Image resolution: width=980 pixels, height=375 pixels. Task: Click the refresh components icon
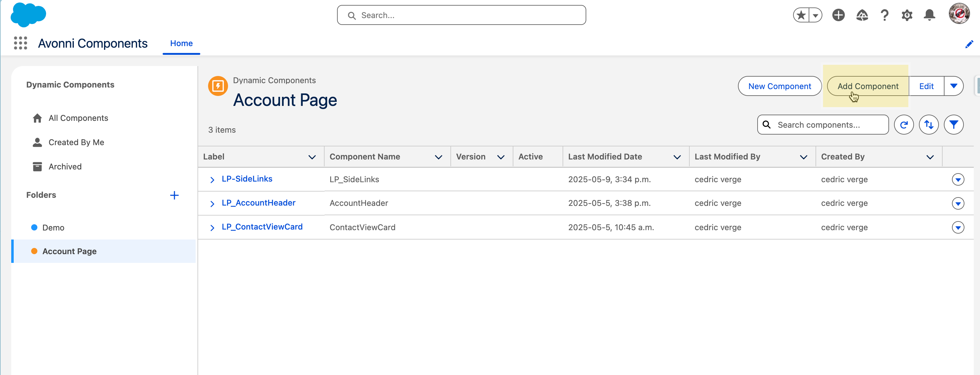pyautogui.click(x=904, y=125)
